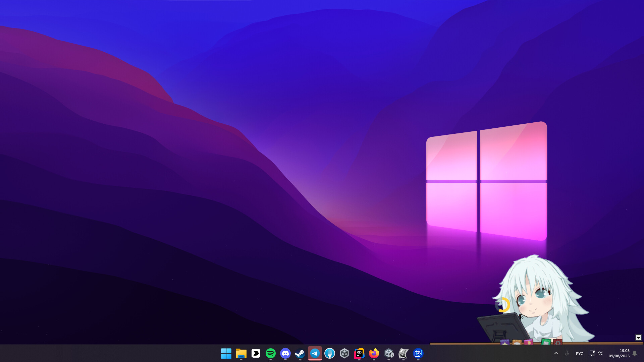Image resolution: width=644 pixels, height=362 pixels.
Task: Open JetBrains Rider from the taskbar
Action: coord(359,353)
